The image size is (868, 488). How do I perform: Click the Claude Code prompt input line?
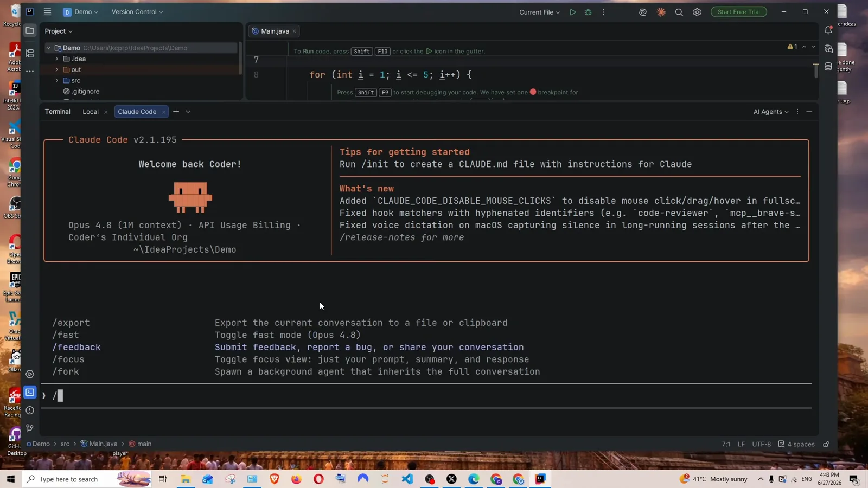point(426,396)
